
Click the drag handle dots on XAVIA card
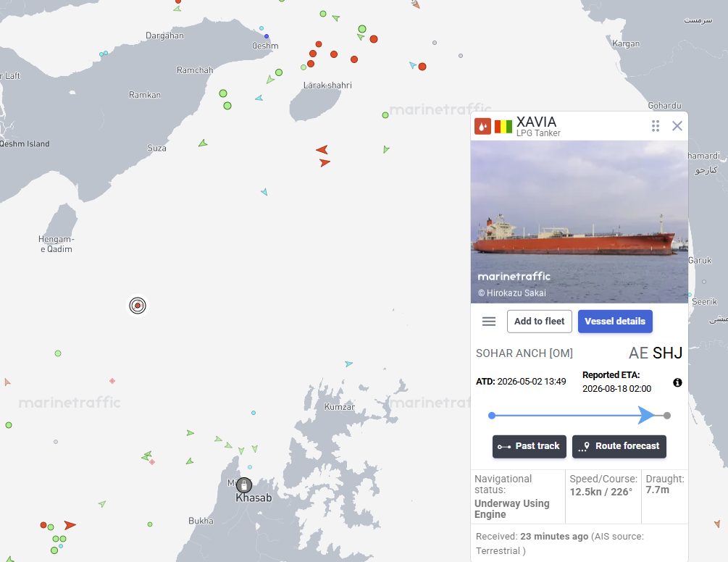click(655, 126)
